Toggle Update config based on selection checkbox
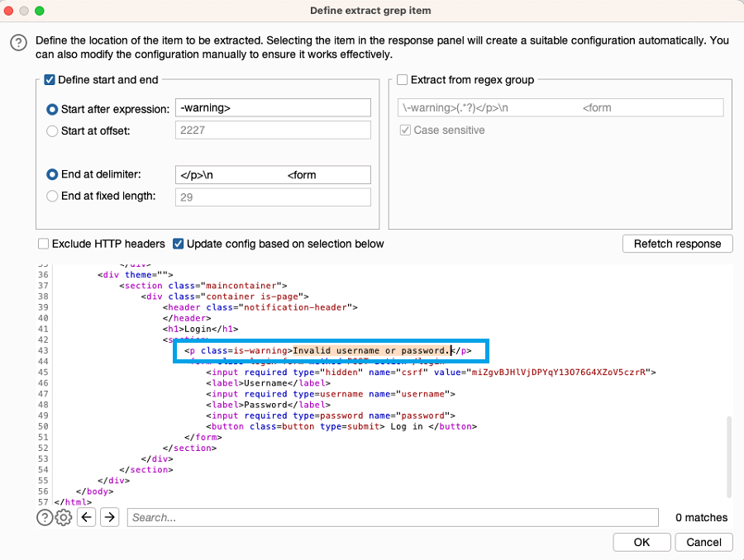 tap(178, 244)
